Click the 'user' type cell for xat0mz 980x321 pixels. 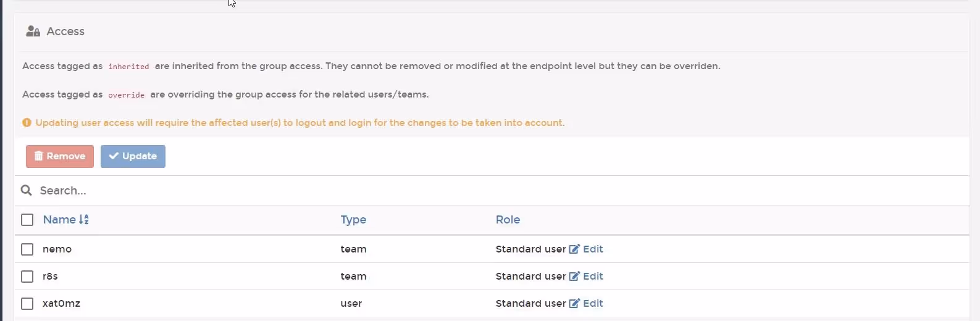[x=351, y=304]
